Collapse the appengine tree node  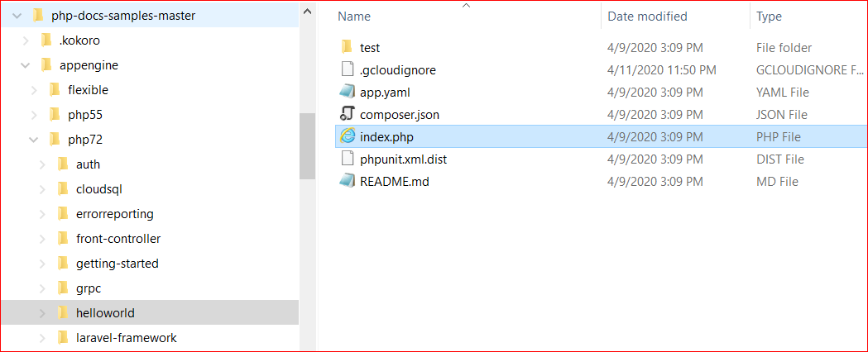coord(25,65)
